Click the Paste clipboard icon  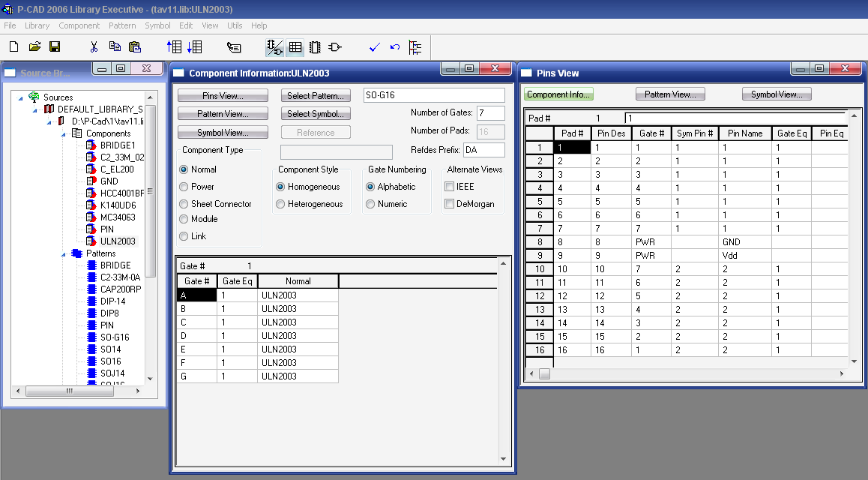[x=134, y=47]
